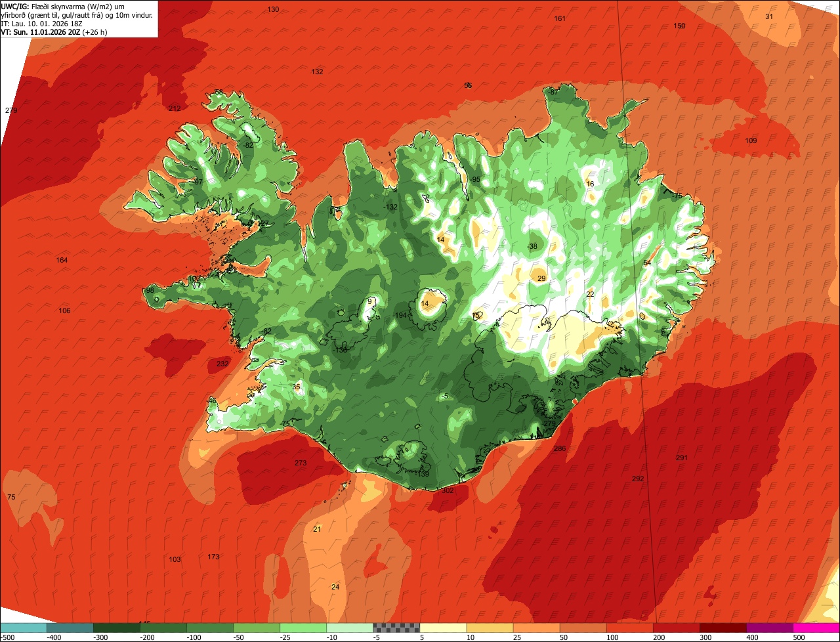Click the map value 103
This screenshot has width=840, height=642.
[175, 559]
